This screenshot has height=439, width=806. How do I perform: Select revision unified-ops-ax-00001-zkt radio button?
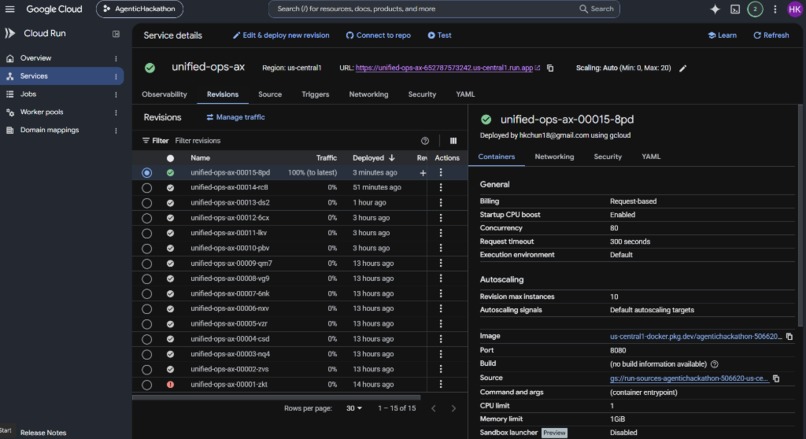[x=146, y=385]
